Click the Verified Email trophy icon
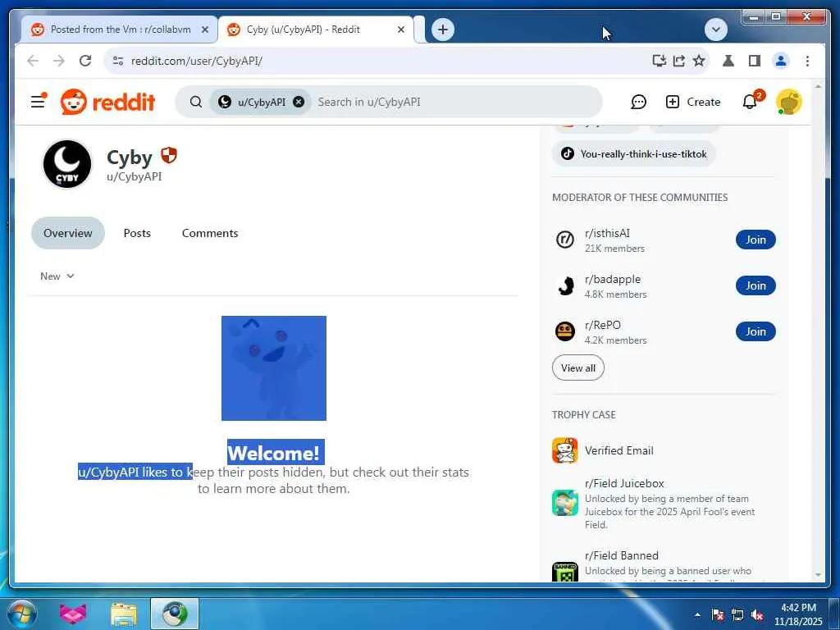Screen dimensions: 840x630 [565, 450]
